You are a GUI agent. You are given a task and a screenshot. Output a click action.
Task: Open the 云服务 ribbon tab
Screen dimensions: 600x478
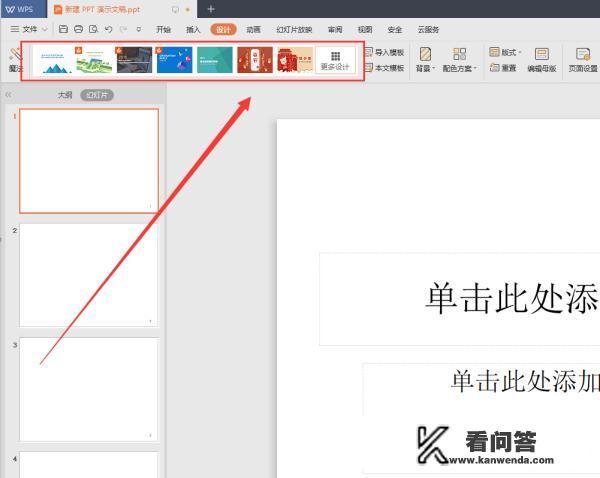tap(428, 29)
